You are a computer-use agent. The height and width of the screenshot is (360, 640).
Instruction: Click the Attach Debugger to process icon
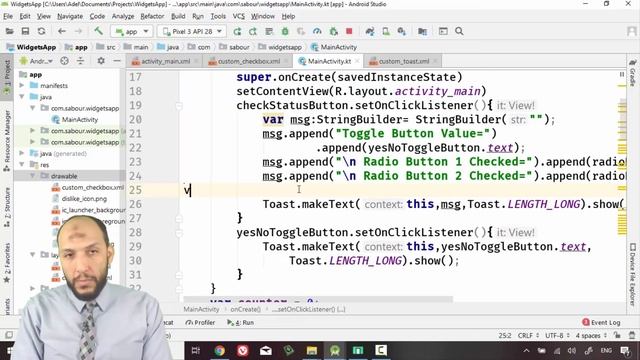tap(333, 31)
